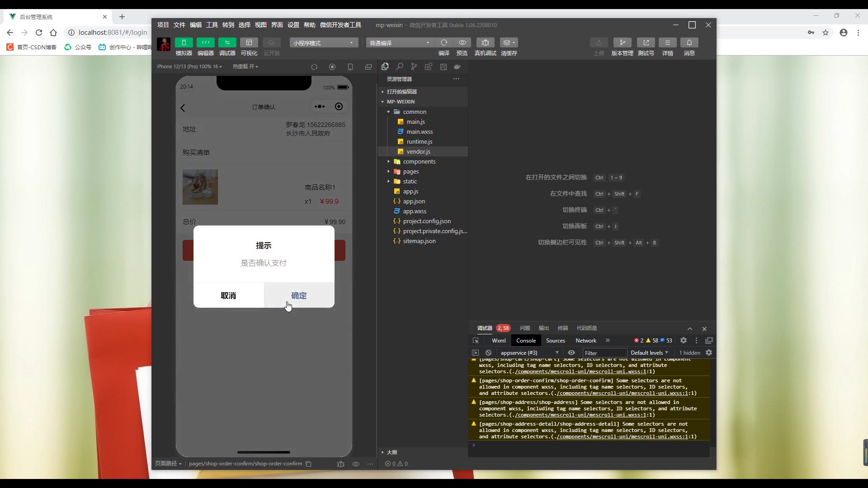Open 版本管理 version control
868x488 pixels.
[x=623, y=42]
